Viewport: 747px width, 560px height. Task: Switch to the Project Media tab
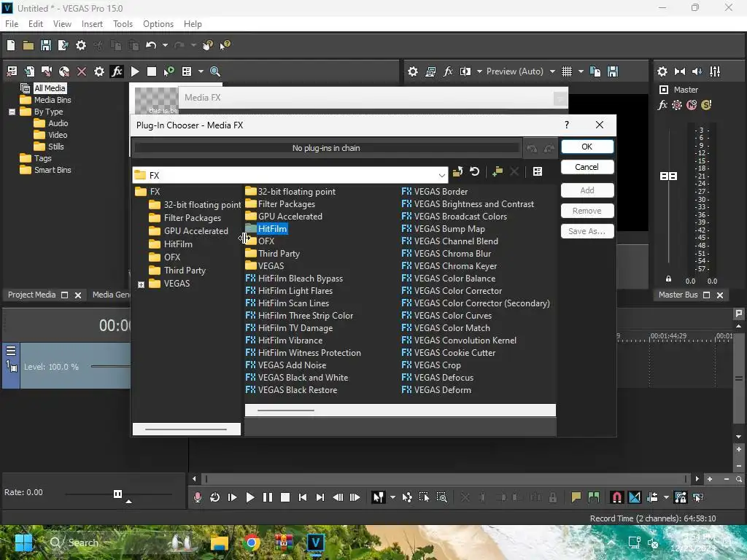(32, 295)
